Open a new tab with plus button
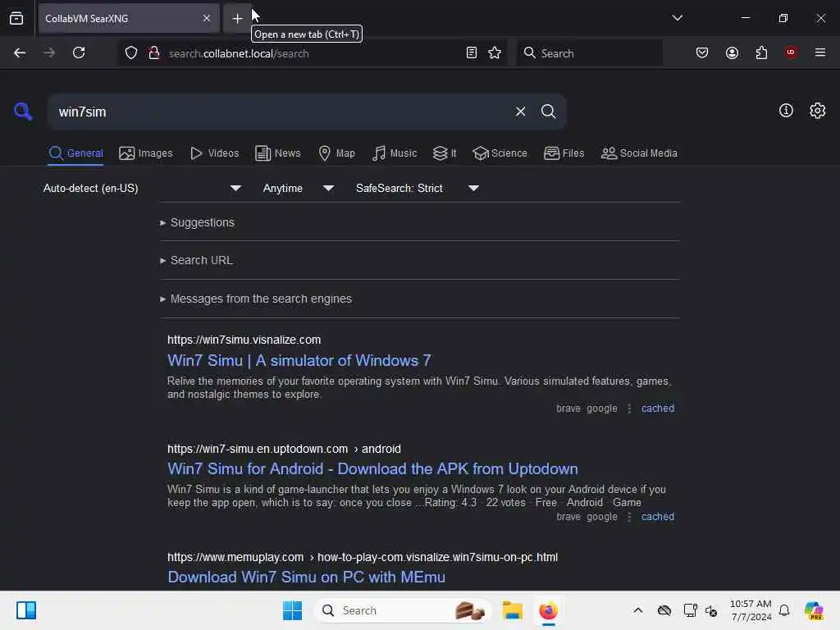This screenshot has height=630, width=840. coord(237,18)
